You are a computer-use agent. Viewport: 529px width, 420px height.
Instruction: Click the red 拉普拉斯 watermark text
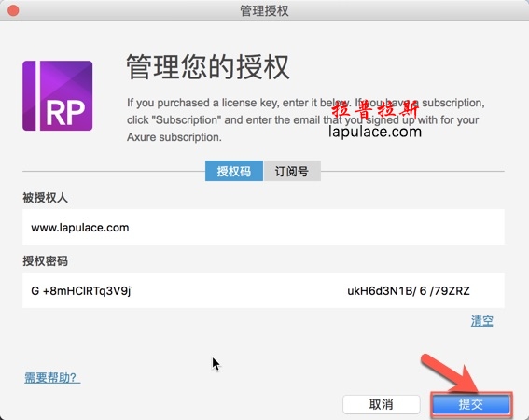(375, 109)
